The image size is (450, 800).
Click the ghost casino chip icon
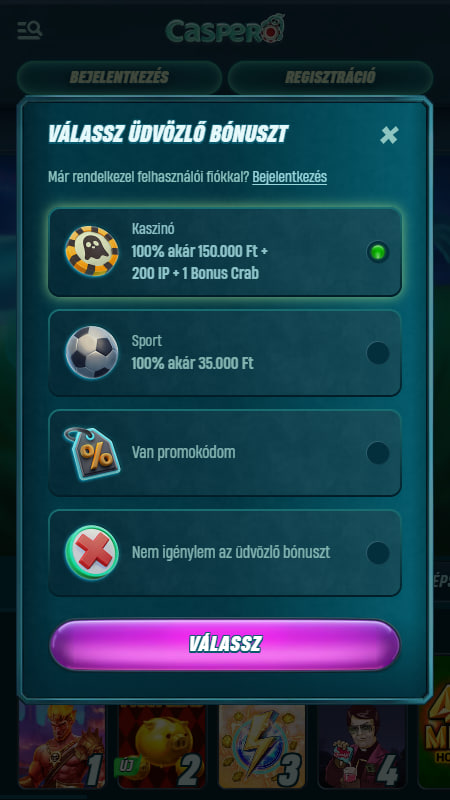(92, 252)
